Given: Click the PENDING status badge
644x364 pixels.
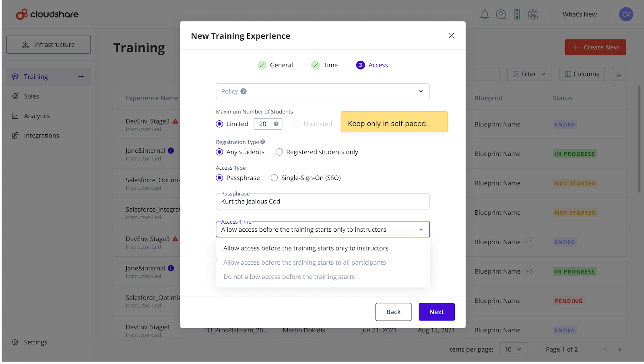Looking at the screenshot, I should click(x=568, y=301).
